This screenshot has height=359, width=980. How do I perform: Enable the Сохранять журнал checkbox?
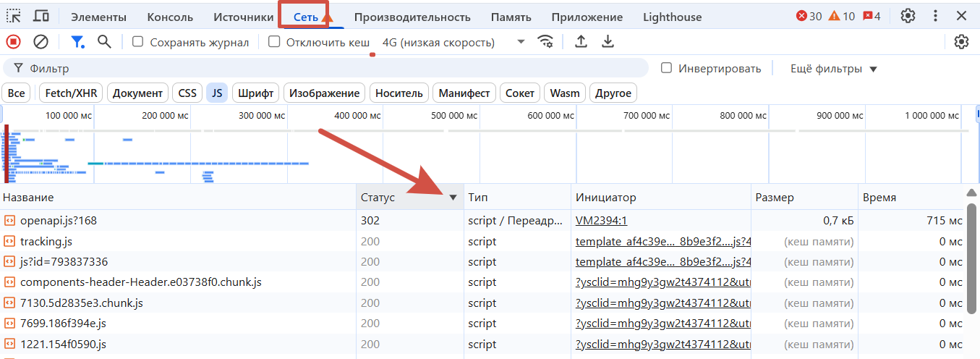click(138, 42)
